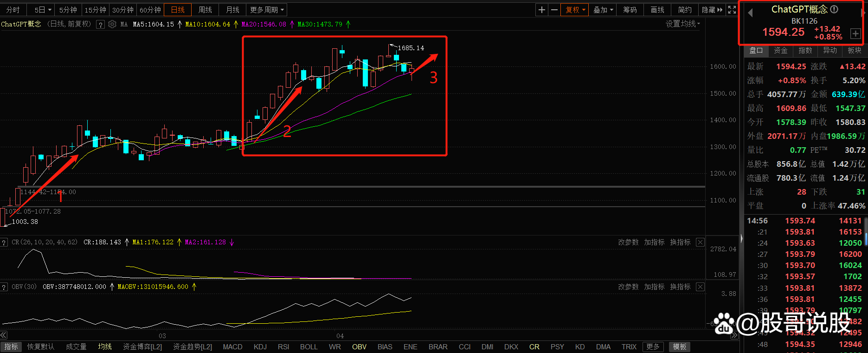Image resolution: width=868 pixels, height=353 pixels.
Task: Close the CR indicator panel
Action: pyautogui.click(x=700, y=242)
